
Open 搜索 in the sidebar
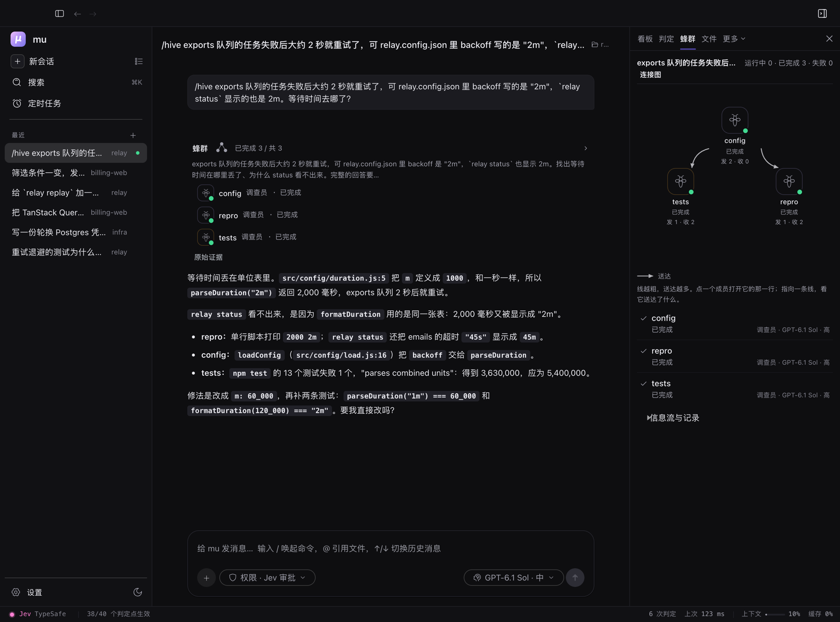(76, 82)
